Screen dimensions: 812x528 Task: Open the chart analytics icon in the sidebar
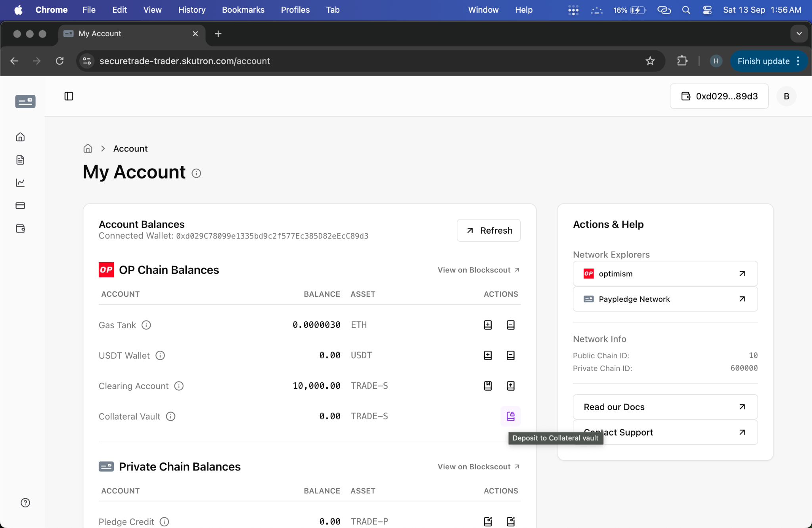(x=20, y=182)
